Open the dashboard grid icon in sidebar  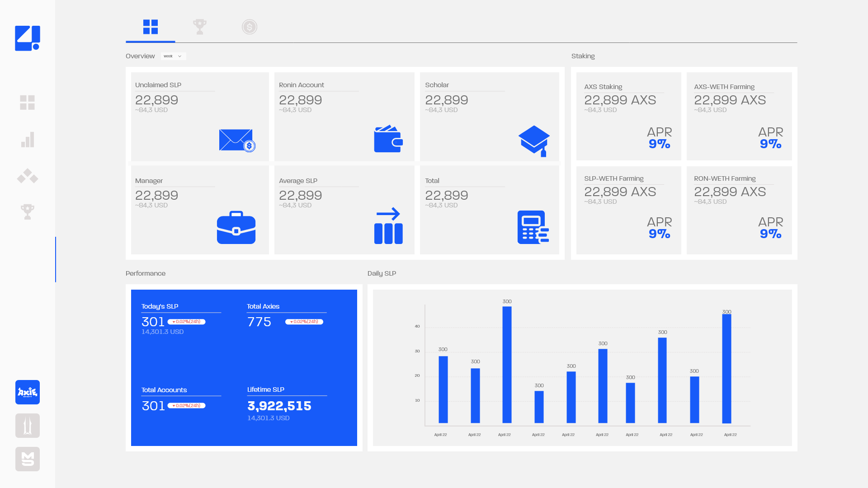[27, 103]
